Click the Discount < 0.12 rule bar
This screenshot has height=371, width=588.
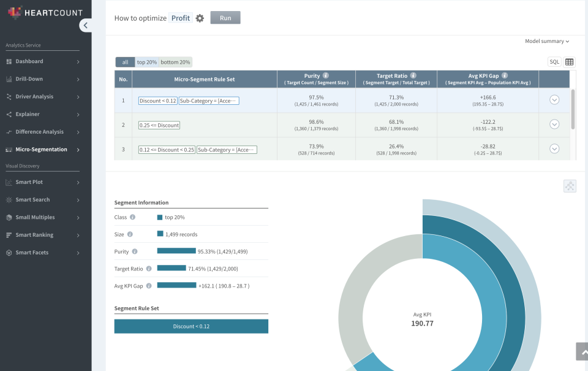191,326
